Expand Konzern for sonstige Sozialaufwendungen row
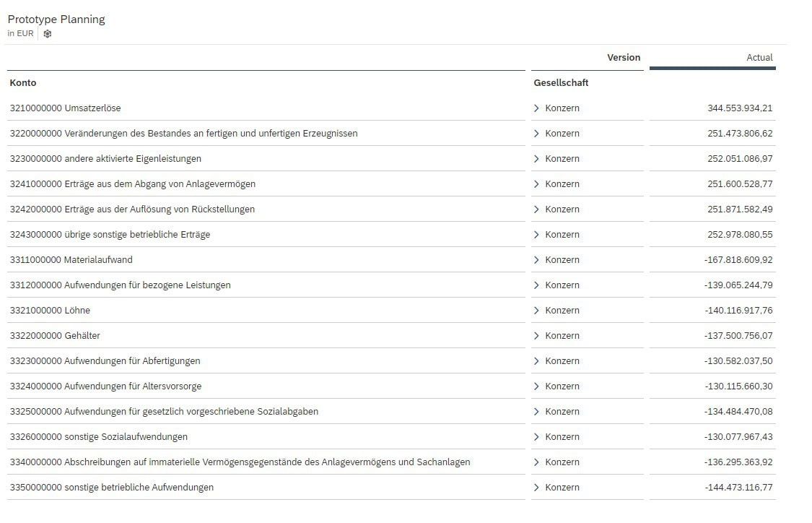 536,437
